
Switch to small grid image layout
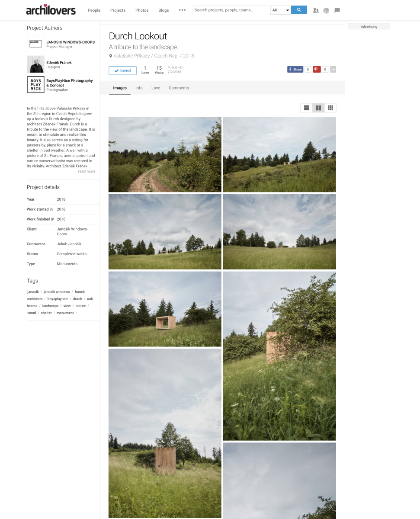tap(330, 108)
